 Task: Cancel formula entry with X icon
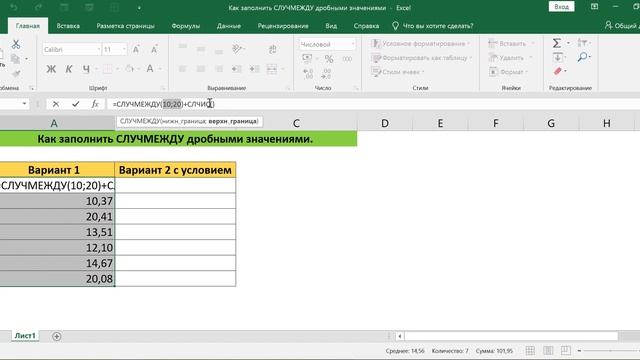[x=56, y=104]
